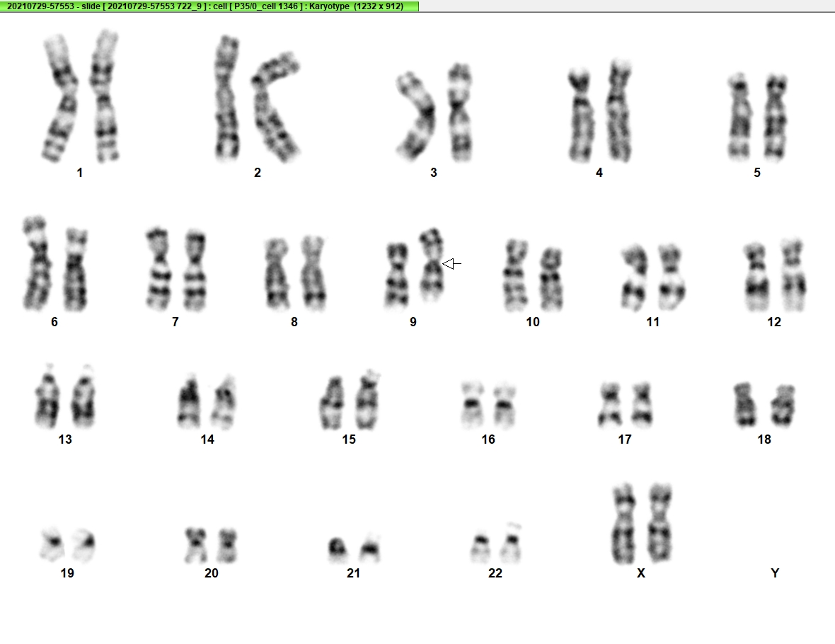Click the chromosome 22 pair
835x644 pixels.
coord(495,544)
